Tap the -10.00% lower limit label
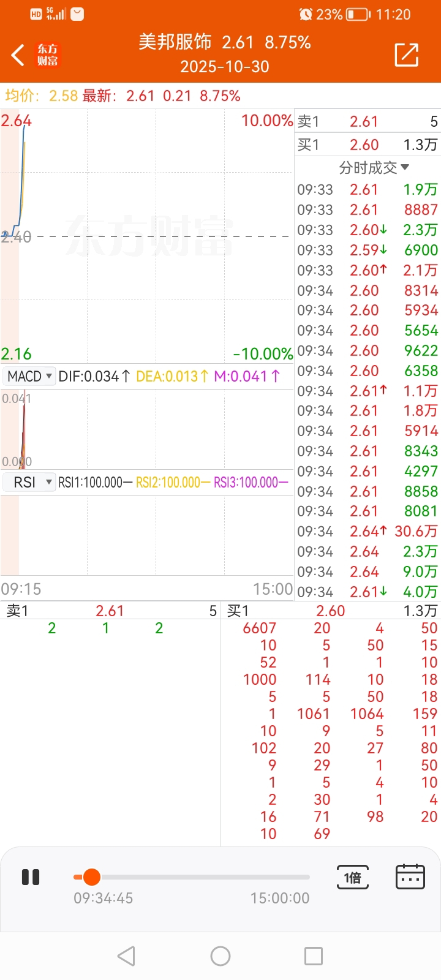The image size is (441, 980). 263,353
